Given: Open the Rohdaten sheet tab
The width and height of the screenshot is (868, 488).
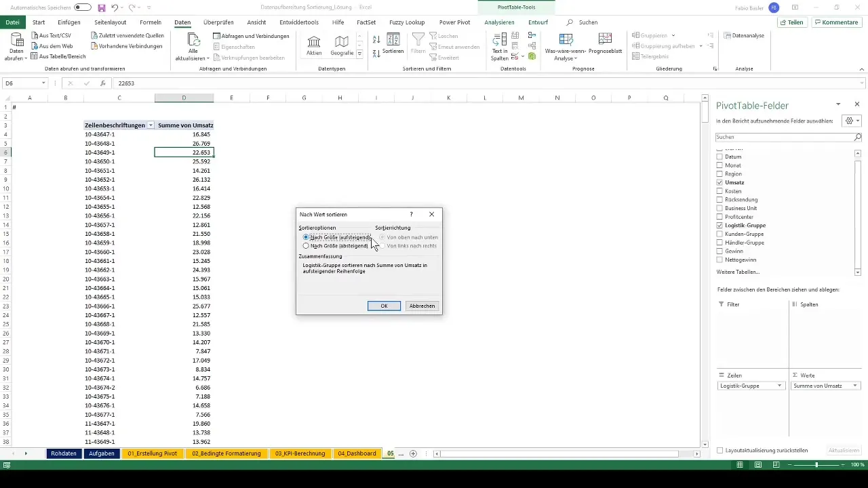Looking at the screenshot, I should tap(64, 453).
